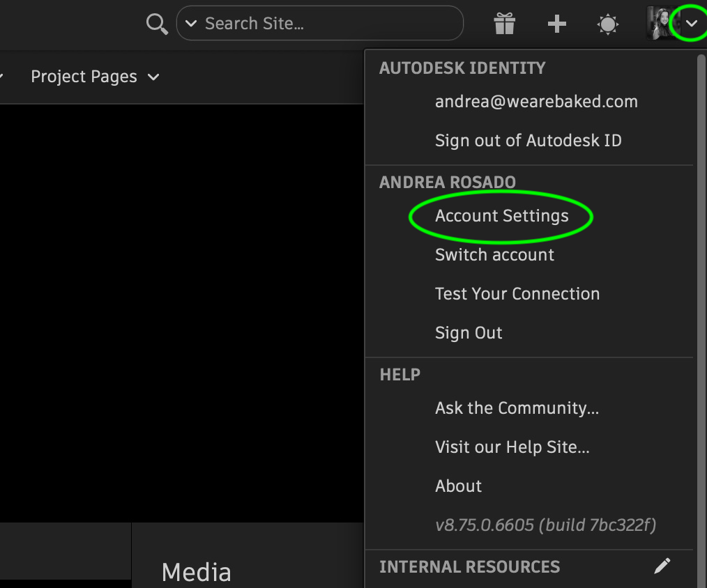The image size is (707, 588).
Task: Choose Test Your Connection
Action: pos(517,294)
